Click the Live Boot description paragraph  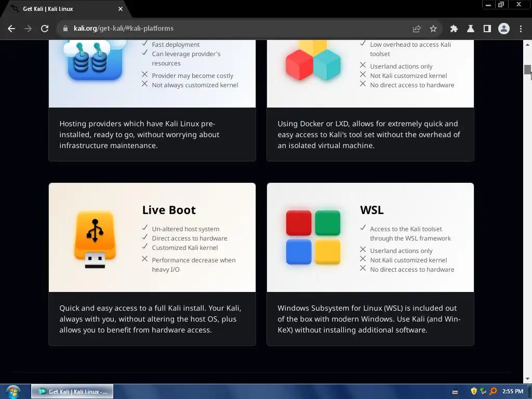tap(150, 319)
